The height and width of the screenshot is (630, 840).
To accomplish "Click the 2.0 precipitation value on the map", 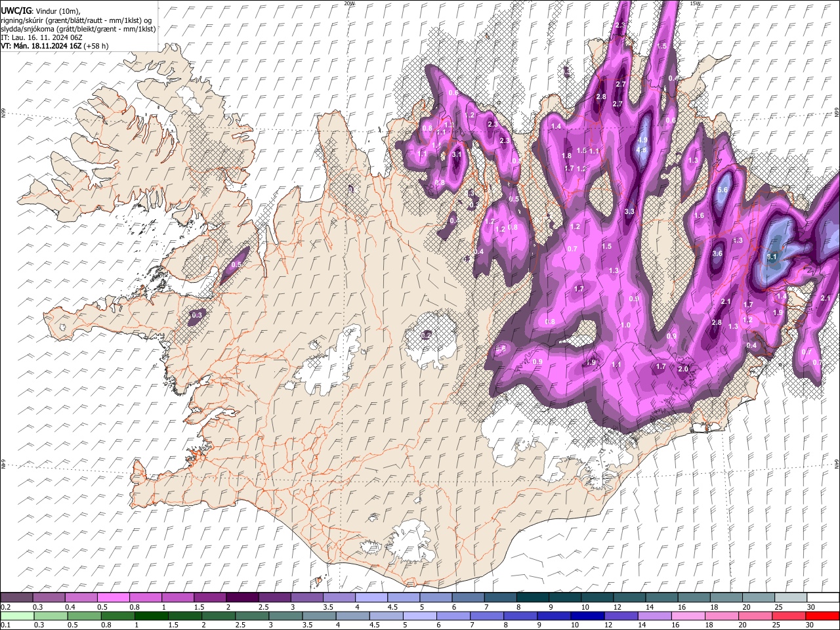I will (683, 369).
